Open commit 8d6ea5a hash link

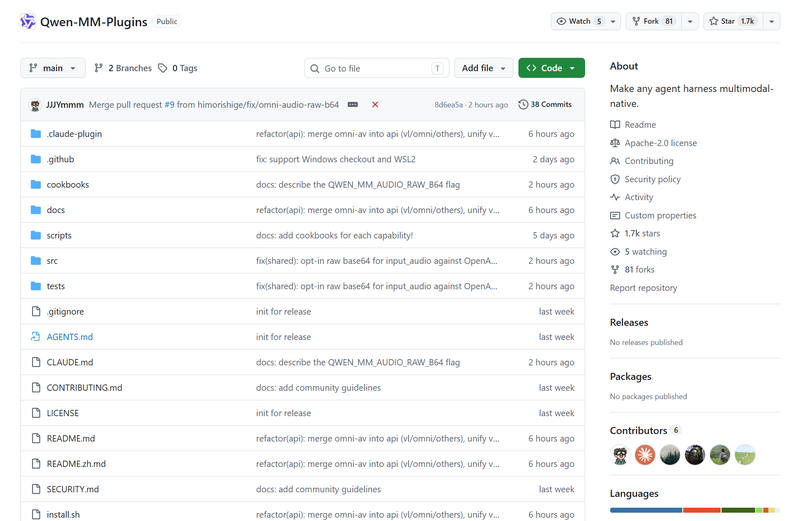pos(448,105)
